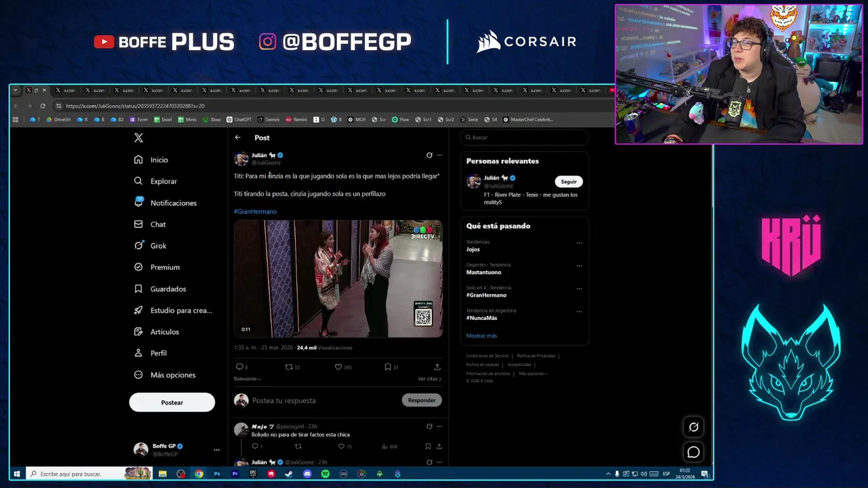This screenshot has width=868, height=488.
Task: Open the ChatGPT bookmark
Action: click(239, 119)
